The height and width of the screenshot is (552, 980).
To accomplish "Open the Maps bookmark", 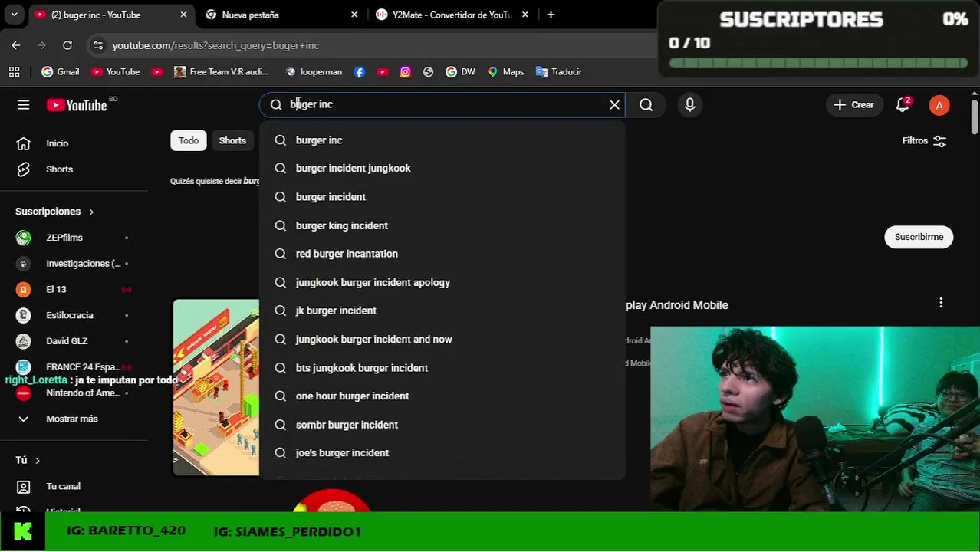I will [x=505, y=72].
